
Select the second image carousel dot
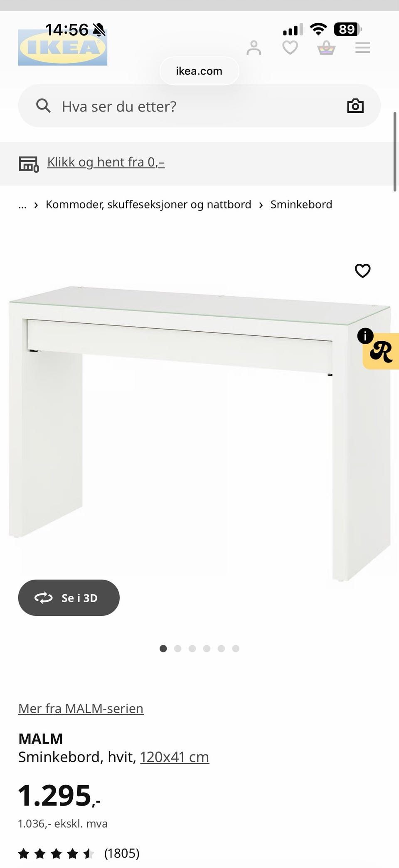click(178, 648)
